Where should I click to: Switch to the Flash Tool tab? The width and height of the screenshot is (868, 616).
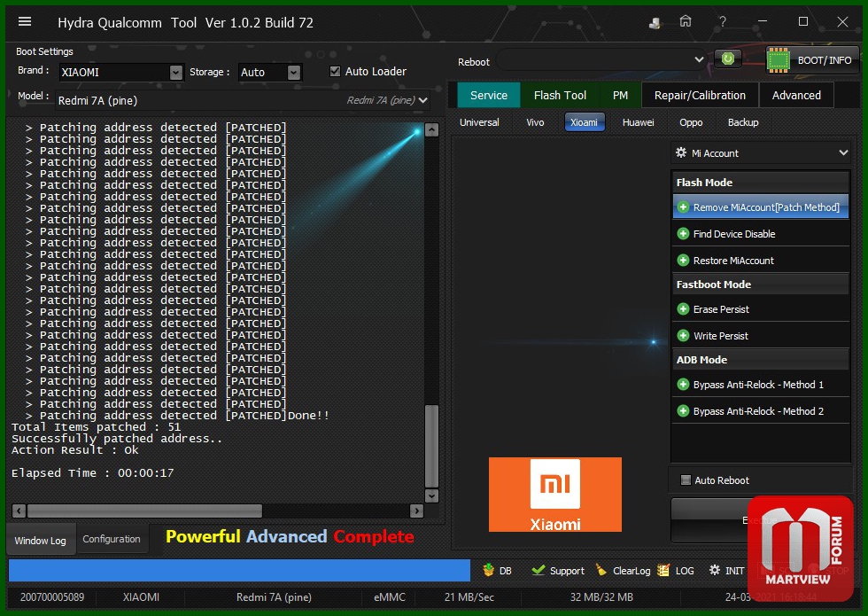coord(560,96)
